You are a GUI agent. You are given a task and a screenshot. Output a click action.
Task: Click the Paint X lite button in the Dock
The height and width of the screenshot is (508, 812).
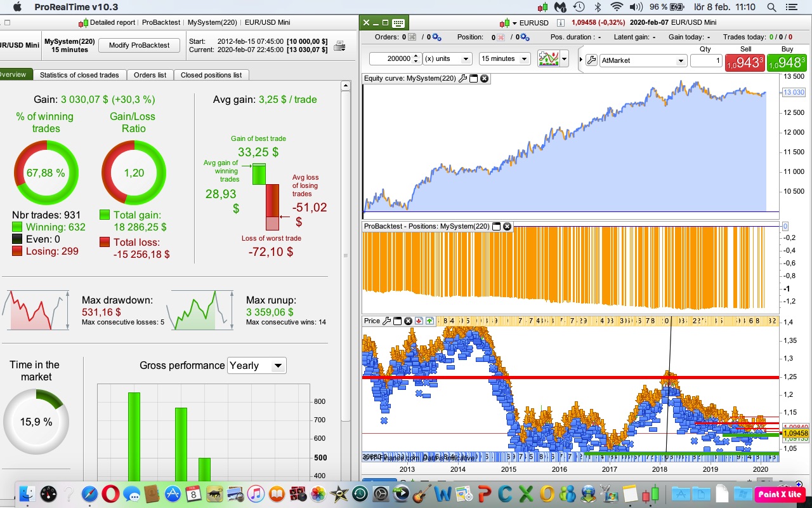780,494
